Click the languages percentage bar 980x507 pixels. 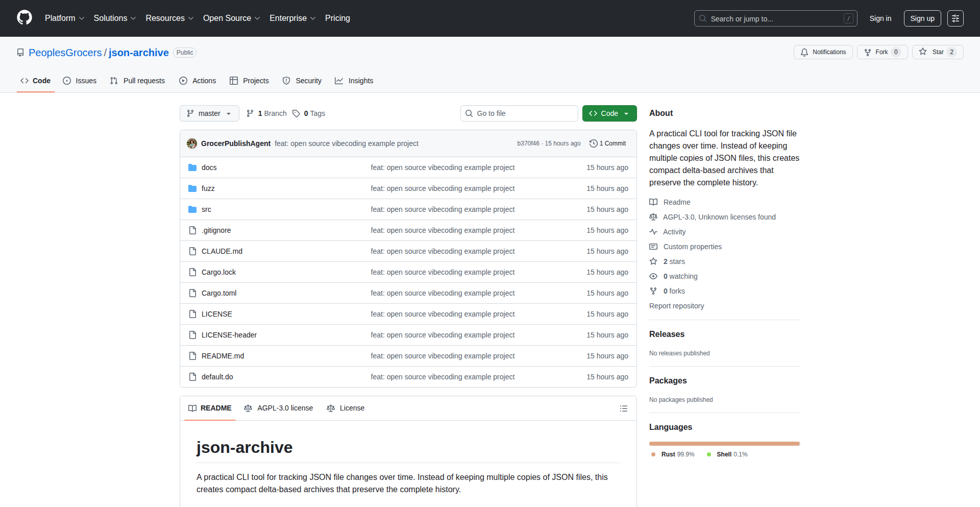click(724, 444)
